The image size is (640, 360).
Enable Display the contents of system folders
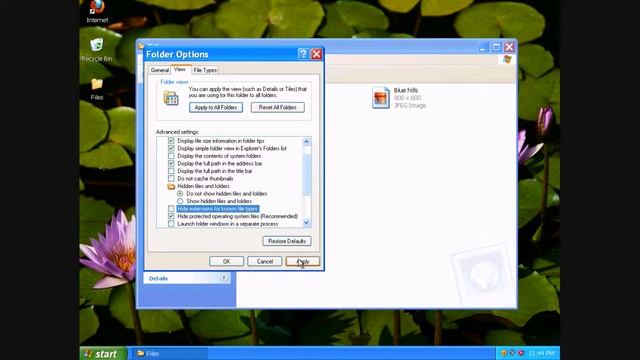click(x=171, y=156)
